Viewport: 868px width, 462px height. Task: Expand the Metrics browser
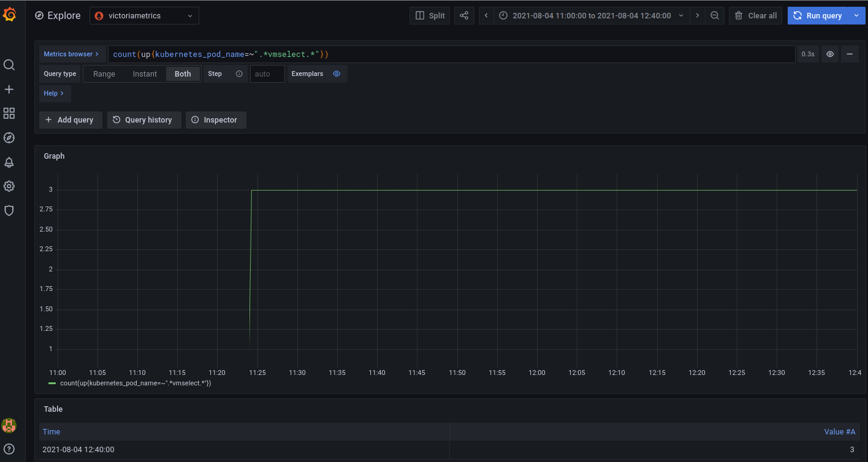(72, 55)
